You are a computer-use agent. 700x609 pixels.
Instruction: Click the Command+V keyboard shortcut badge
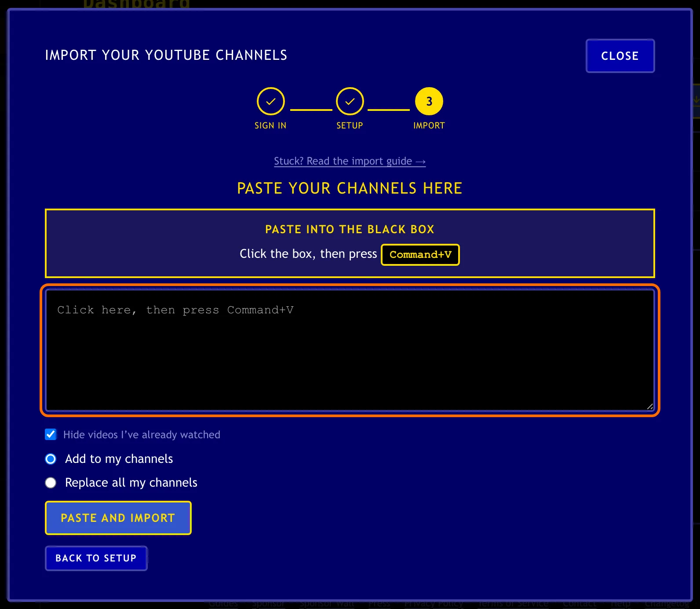[x=420, y=255]
